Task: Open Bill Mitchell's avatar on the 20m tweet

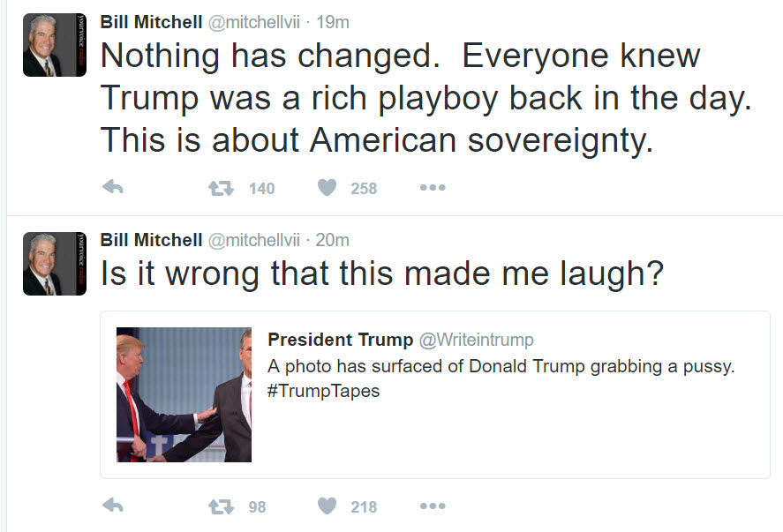Action: pyautogui.click(x=55, y=264)
